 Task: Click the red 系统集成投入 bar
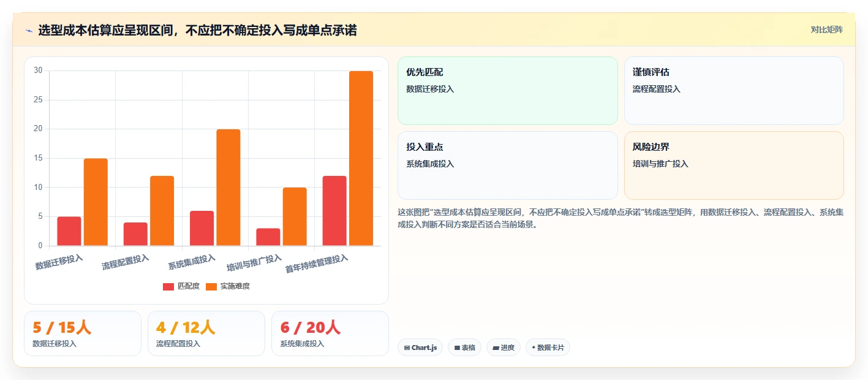click(202, 228)
